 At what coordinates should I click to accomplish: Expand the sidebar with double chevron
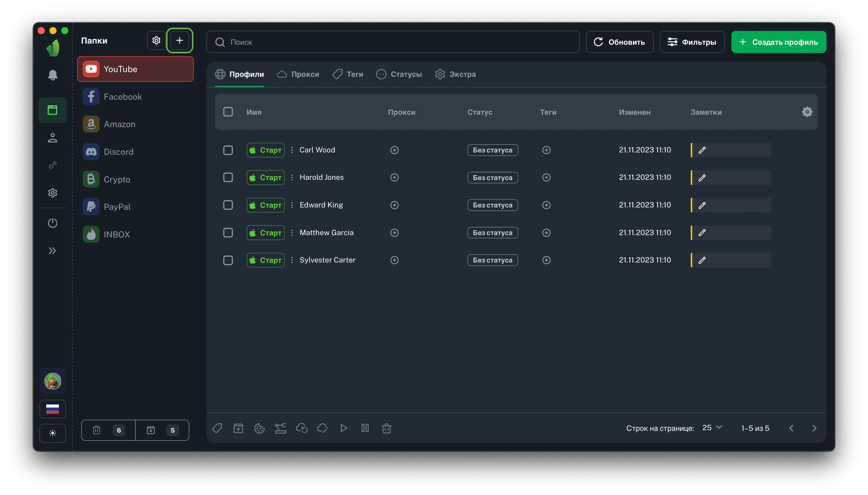[52, 251]
